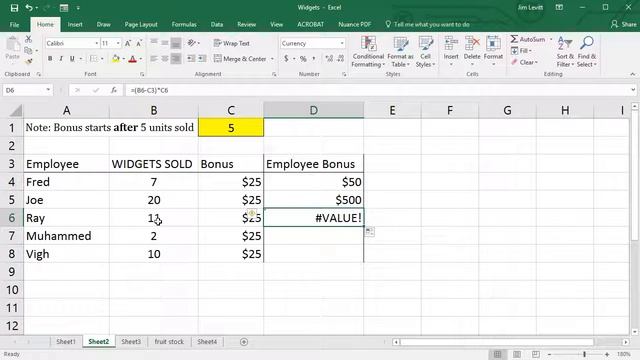Open the Cell Styles gallery
This screenshot has height=360, width=640.
pyautogui.click(x=425, y=52)
